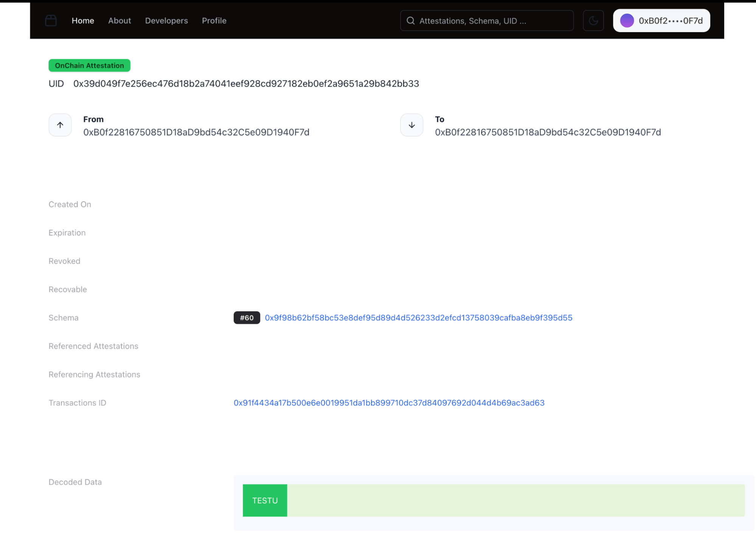Click the purple wallet avatar circle

627,20
